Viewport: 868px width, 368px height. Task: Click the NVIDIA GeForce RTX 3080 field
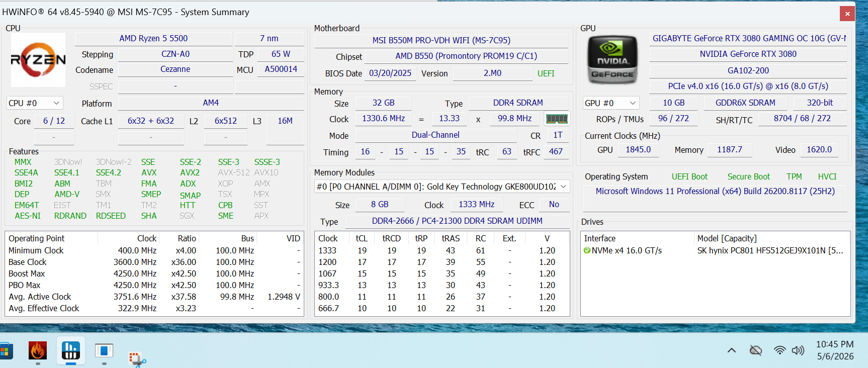tap(748, 54)
